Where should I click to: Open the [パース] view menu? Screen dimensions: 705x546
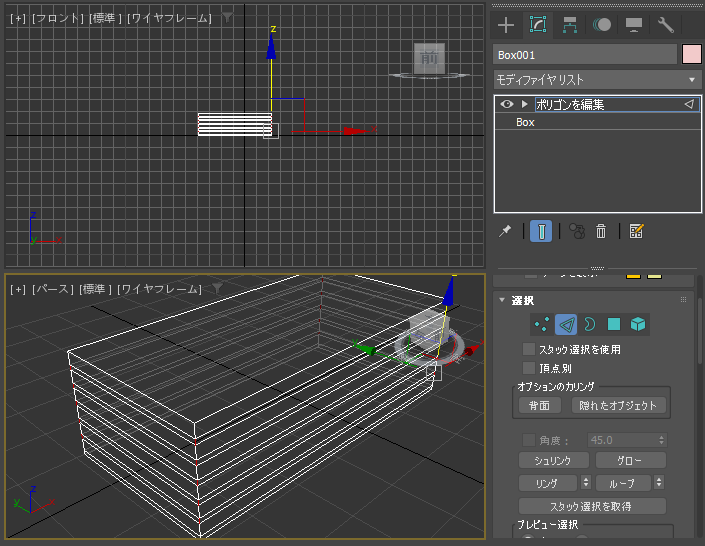(53, 289)
